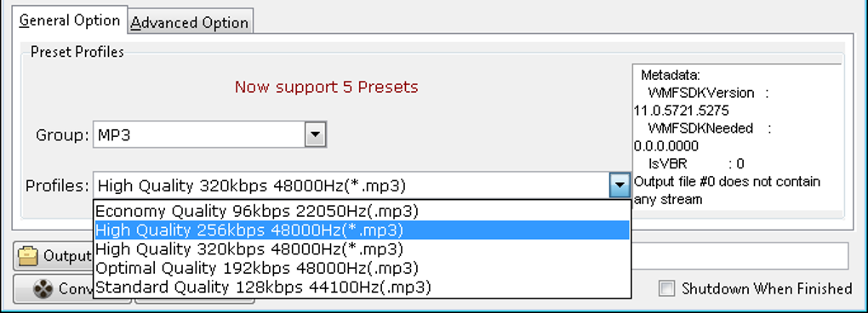Switch to the Advanced Option tab

click(x=191, y=23)
